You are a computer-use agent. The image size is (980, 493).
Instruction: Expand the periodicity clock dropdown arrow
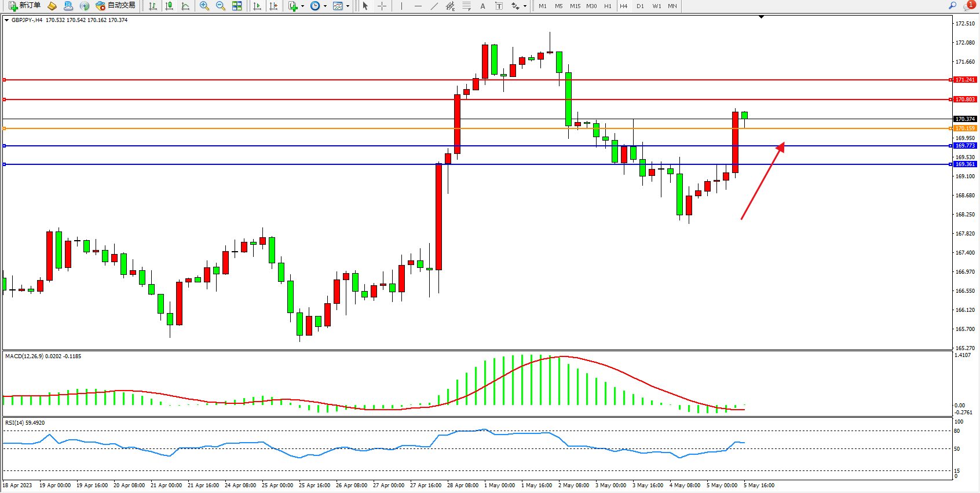tap(325, 6)
